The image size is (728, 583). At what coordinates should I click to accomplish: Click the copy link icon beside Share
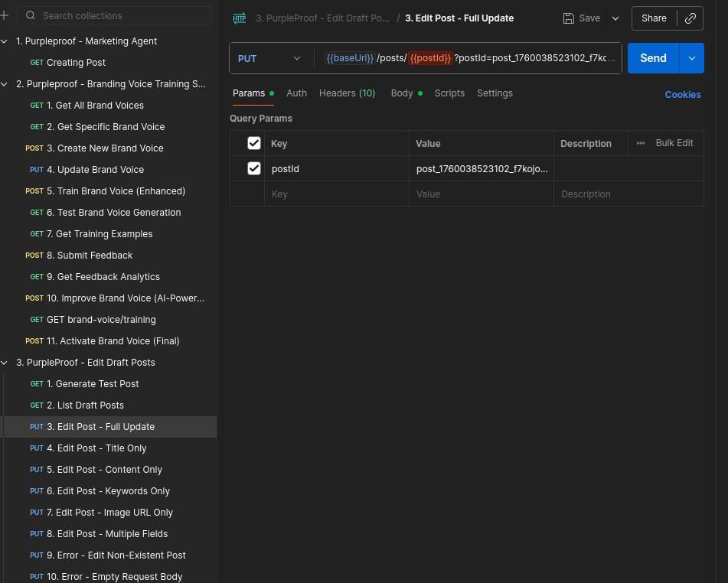point(690,18)
